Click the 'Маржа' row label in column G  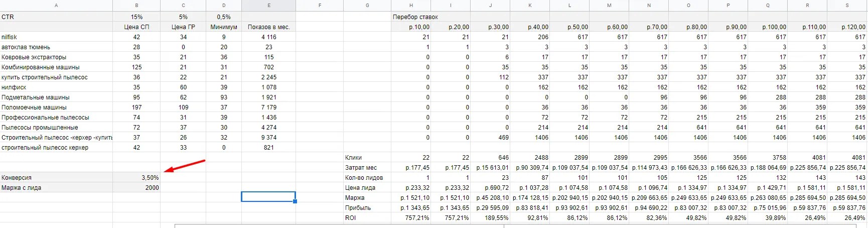tap(367, 197)
